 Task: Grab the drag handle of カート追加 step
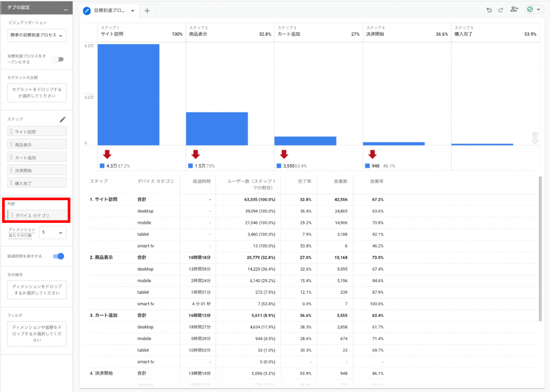pyautogui.click(x=11, y=158)
